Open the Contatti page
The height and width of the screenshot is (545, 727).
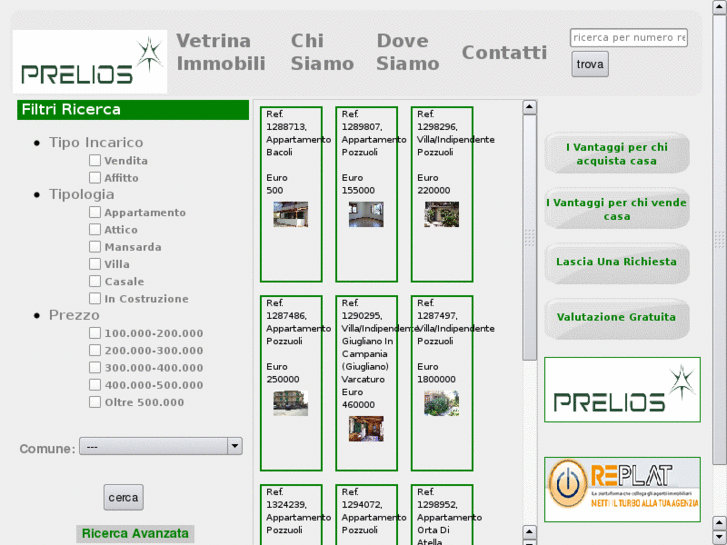click(504, 52)
